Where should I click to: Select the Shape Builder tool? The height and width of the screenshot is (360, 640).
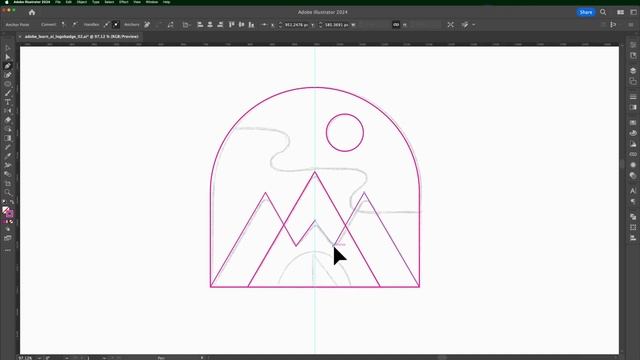(x=8, y=129)
